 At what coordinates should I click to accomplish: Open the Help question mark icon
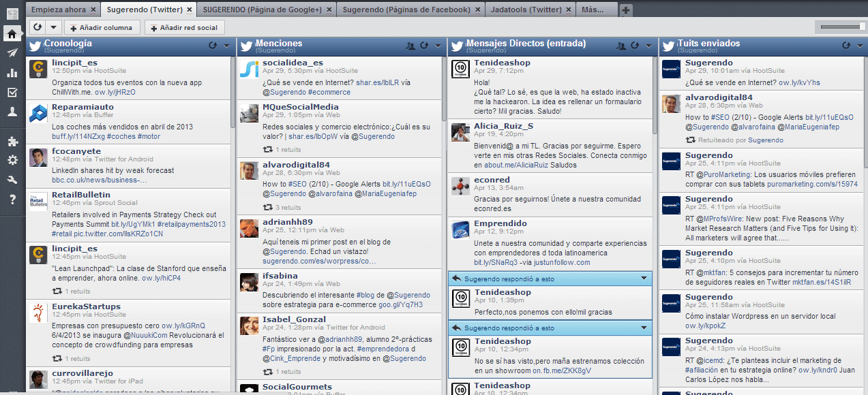coord(12,200)
